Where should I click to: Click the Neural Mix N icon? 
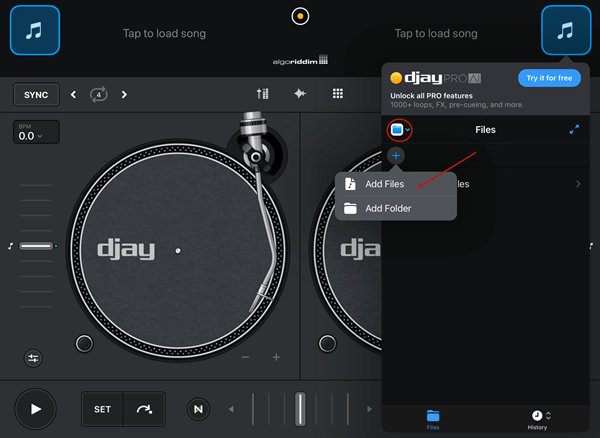point(199,409)
